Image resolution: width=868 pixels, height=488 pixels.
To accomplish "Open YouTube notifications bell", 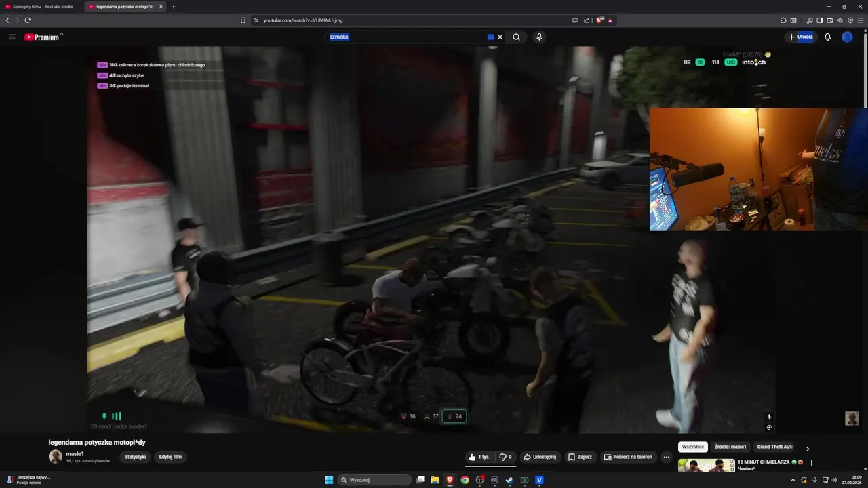I will (x=827, y=37).
